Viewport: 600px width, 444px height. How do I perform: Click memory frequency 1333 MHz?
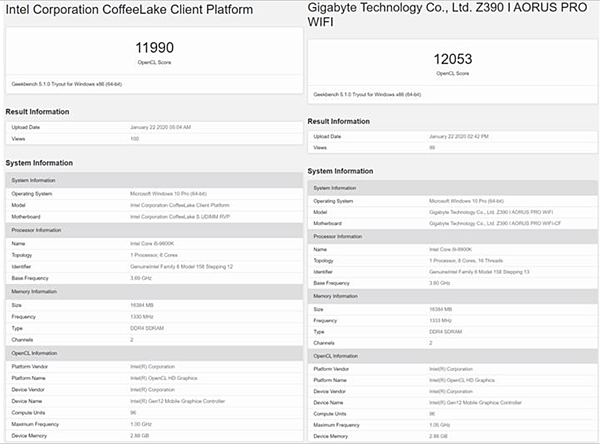(x=440, y=320)
